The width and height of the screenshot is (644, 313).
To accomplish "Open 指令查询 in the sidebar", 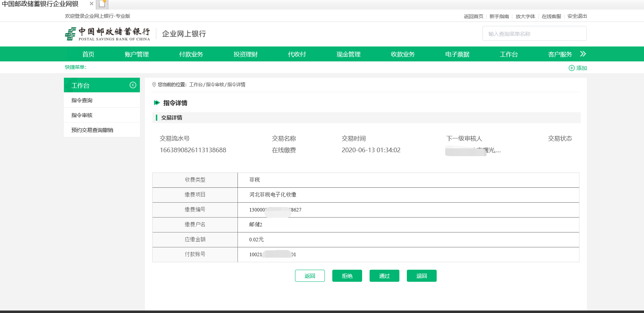I will tap(82, 100).
